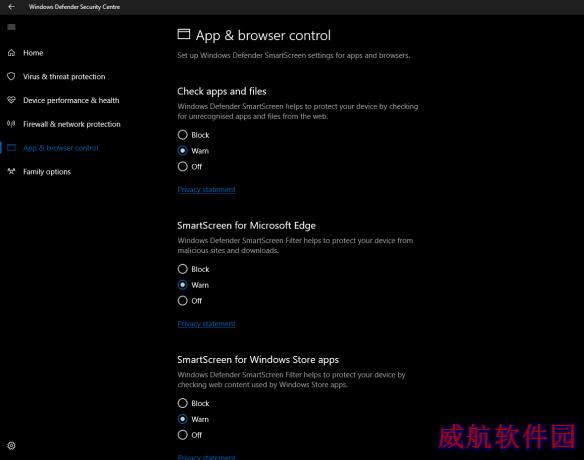
Task: Click the Windows Defender Security Centre title
Action: pos(74,7)
